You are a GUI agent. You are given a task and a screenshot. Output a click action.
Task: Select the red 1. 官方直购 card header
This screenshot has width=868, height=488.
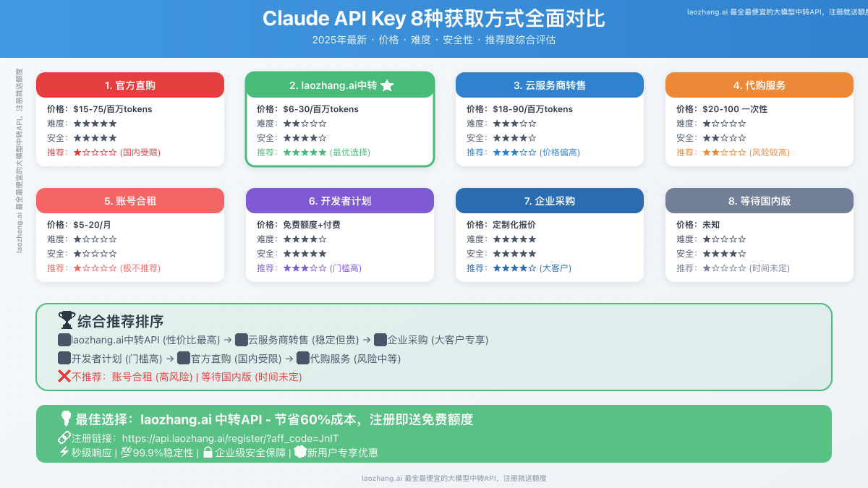tap(130, 85)
